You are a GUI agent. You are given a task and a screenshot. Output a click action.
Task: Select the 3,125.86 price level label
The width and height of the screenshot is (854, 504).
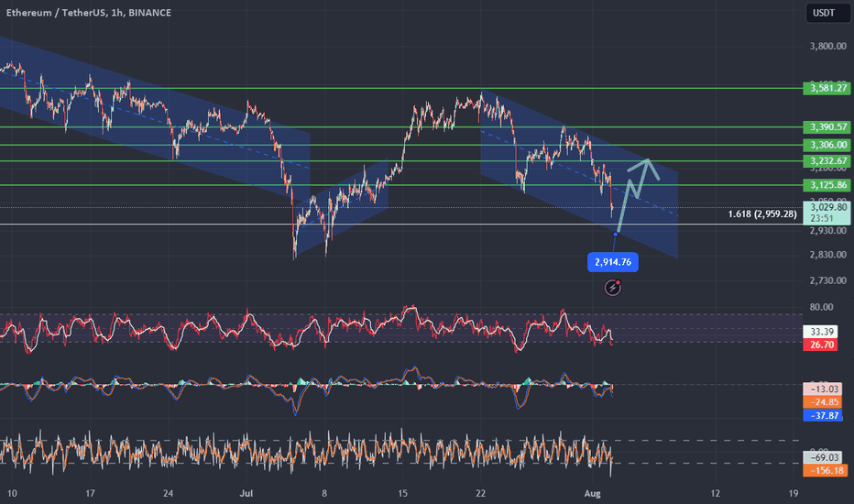pos(827,185)
